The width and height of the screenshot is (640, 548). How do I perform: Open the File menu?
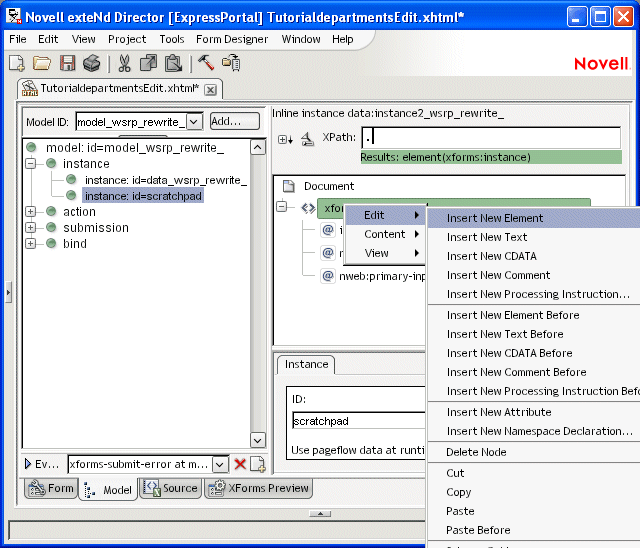[18, 39]
